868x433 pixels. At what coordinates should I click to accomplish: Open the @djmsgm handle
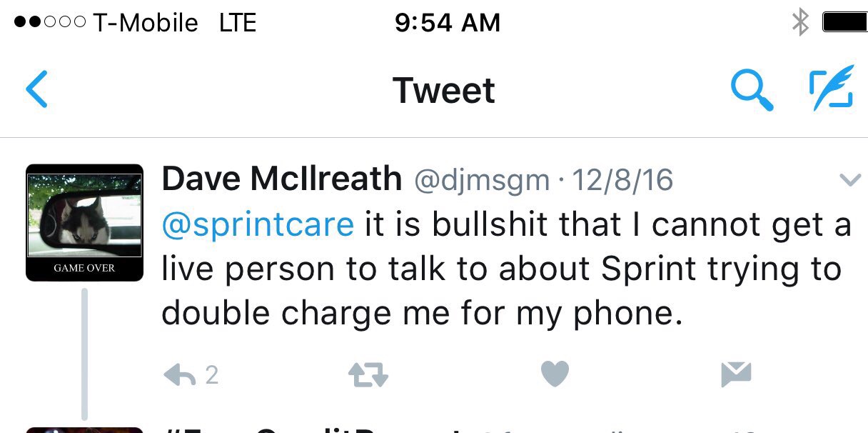point(483,180)
